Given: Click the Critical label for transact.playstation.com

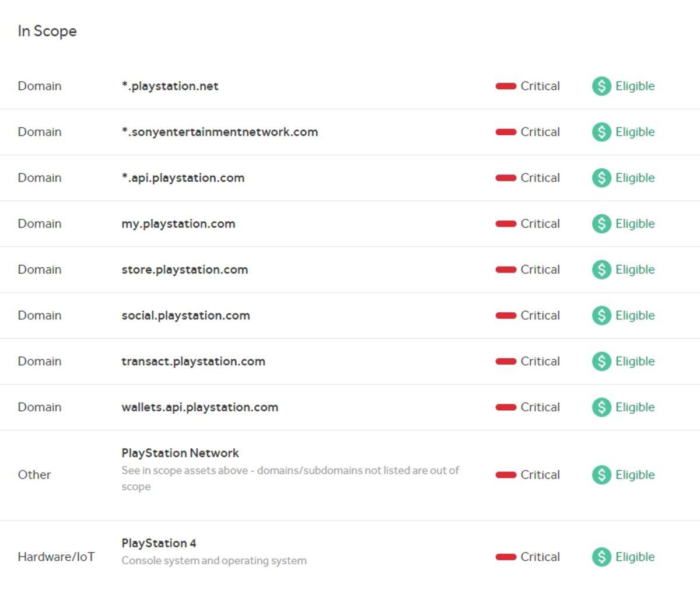Looking at the screenshot, I should point(540,361).
